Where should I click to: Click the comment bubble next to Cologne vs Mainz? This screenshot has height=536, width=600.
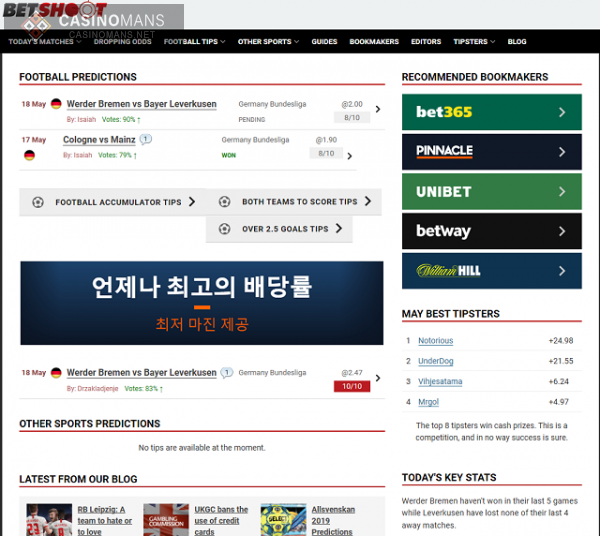(x=145, y=139)
